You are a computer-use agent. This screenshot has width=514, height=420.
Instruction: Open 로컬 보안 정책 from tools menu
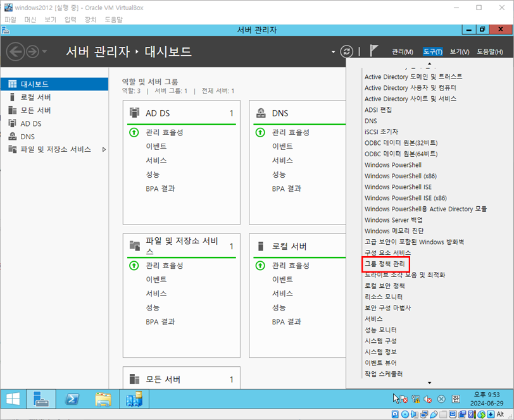[385, 286]
